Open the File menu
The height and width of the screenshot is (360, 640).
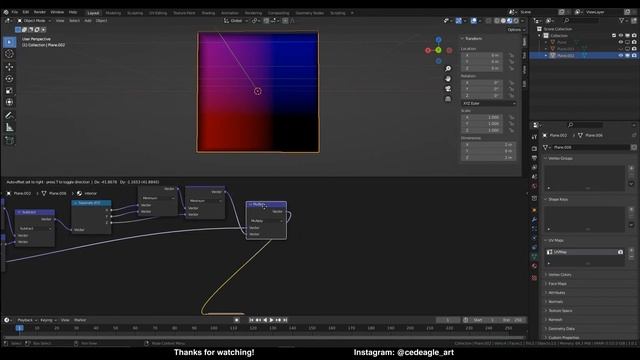point(15,12)
